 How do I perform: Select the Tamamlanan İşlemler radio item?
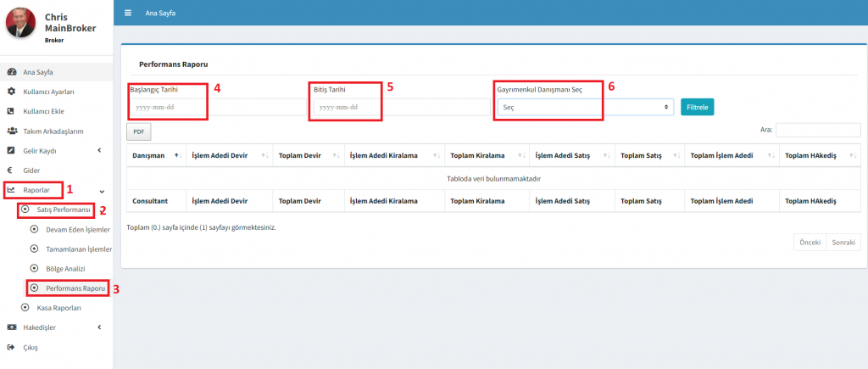pos(35,249)
